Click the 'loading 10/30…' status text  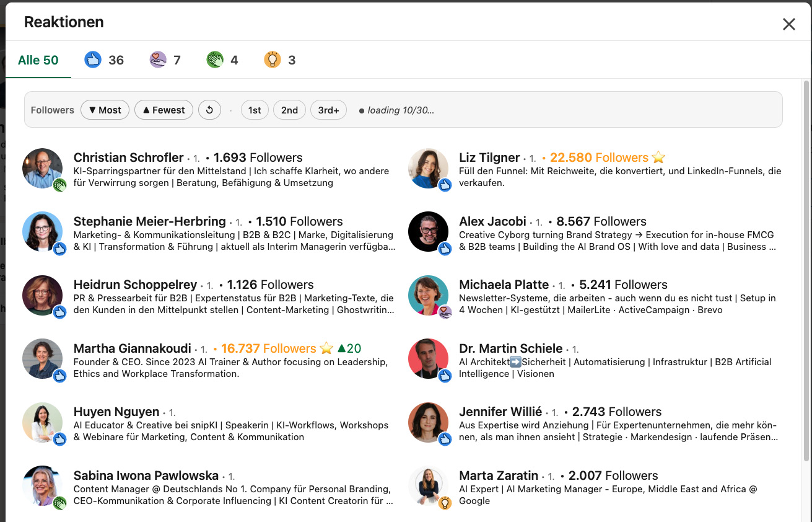click(x=401, y=110)
